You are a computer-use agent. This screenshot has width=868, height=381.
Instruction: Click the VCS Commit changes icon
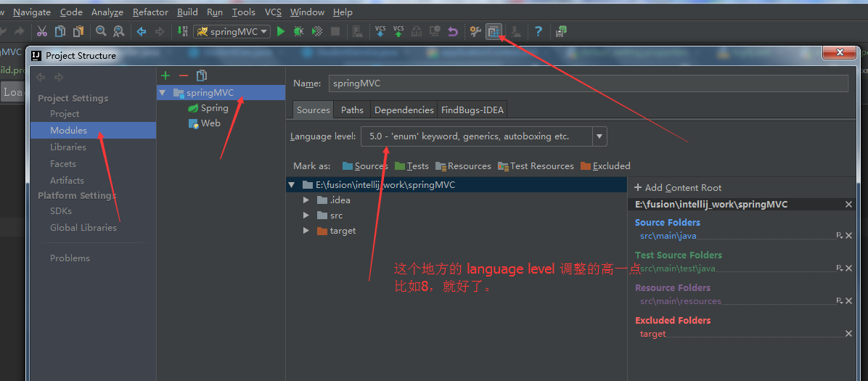coord(398,31)
